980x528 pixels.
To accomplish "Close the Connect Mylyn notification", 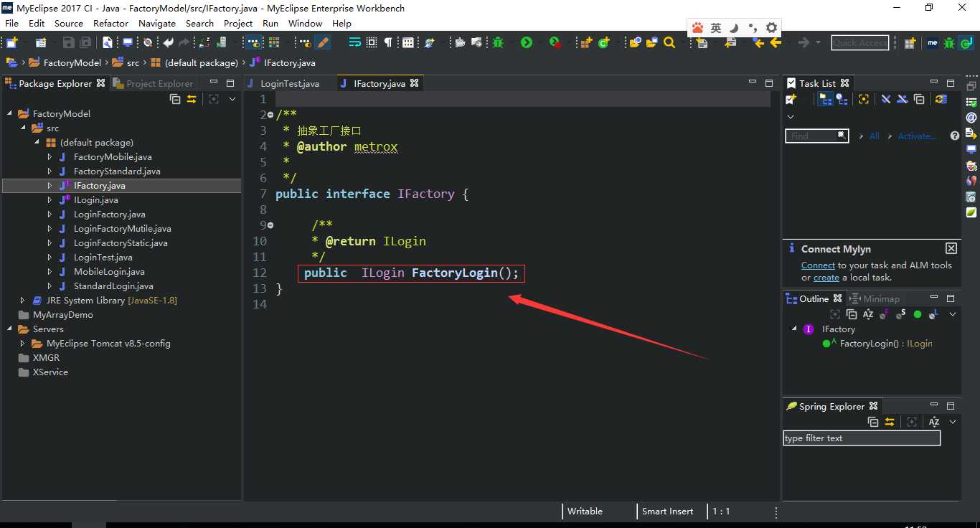I will (x=951, y=248).
